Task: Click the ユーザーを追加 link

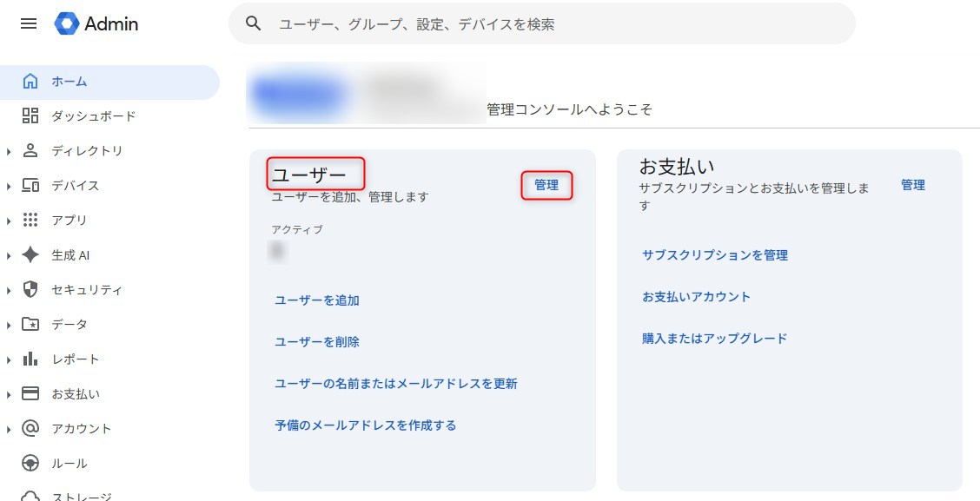Action: [x=317, y=300]
